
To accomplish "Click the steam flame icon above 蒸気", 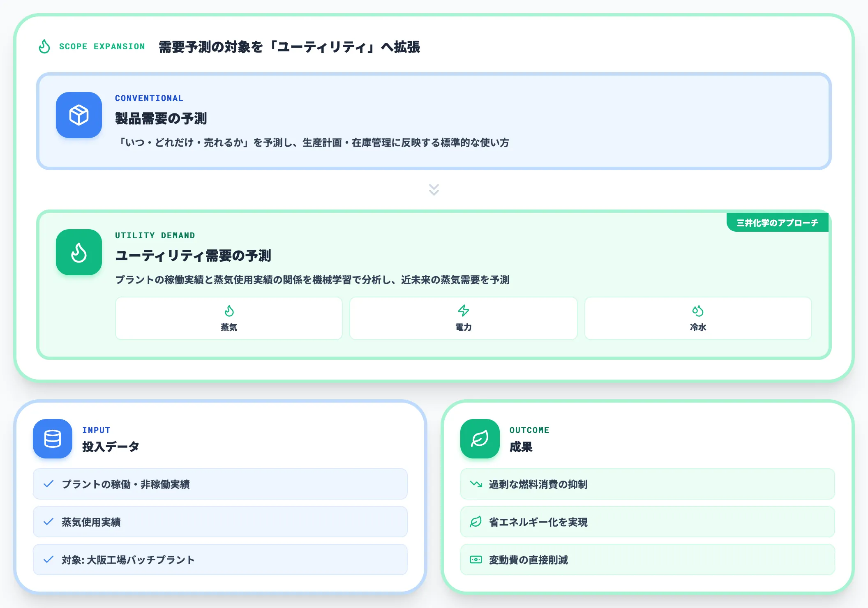I will tap(229, 311).
